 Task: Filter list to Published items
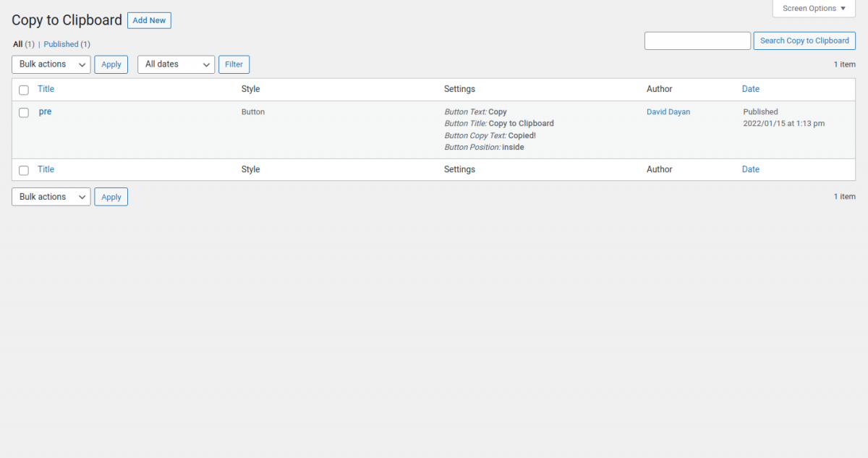[61, 44]
